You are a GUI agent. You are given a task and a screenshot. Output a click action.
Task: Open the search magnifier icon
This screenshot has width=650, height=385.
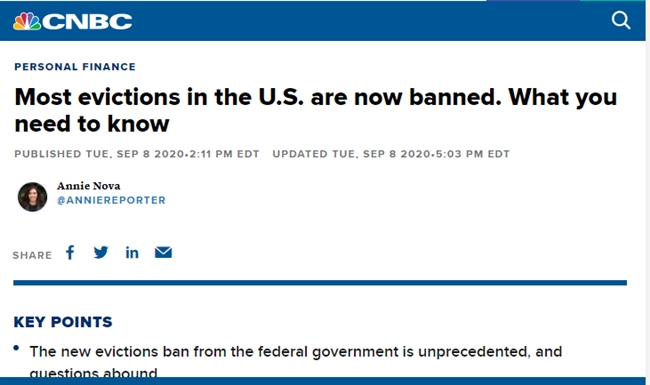click(621, 20)
